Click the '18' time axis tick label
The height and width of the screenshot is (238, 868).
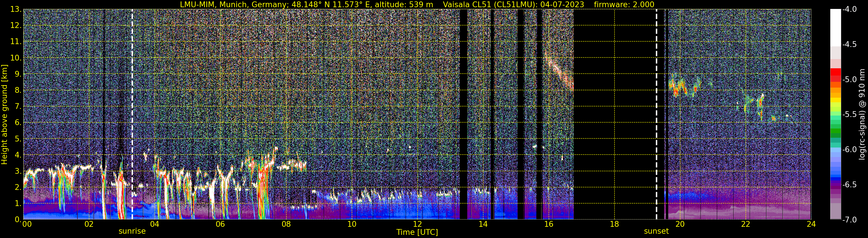click(614, 224)
